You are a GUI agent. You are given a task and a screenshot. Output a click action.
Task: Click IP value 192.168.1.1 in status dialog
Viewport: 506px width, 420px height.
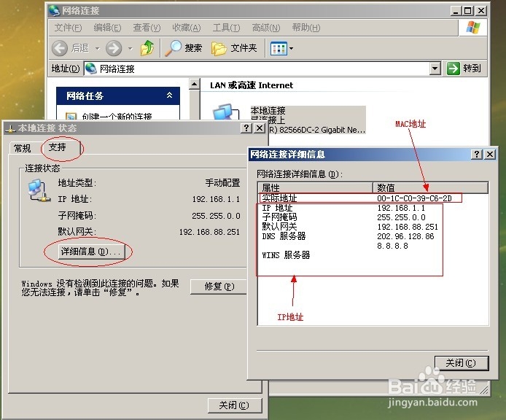[x=216, y=199]
